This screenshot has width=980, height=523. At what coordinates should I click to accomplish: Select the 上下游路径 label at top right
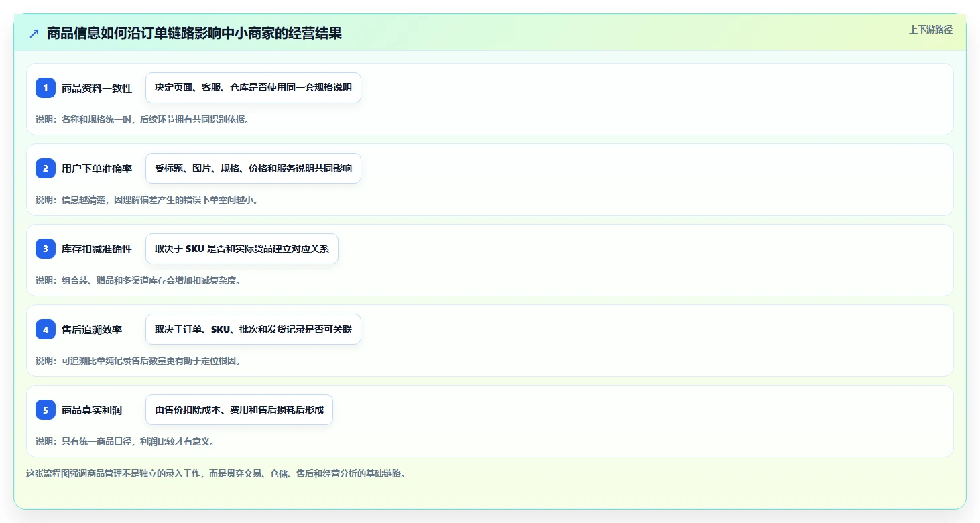pos(930,30)
